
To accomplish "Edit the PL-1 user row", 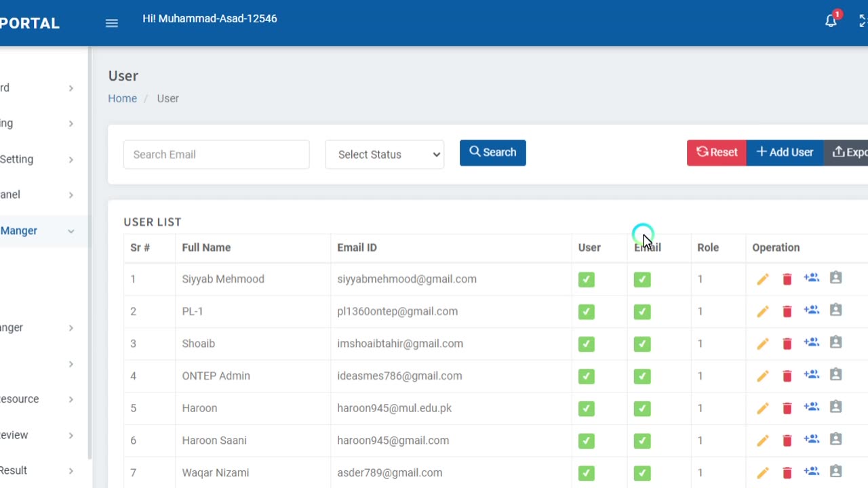I will (763, 312).
